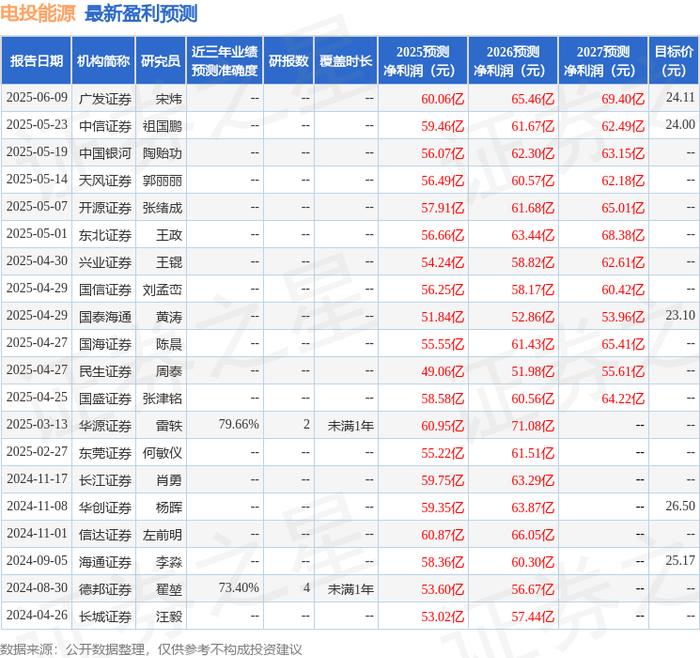Click the 兴业证券 institution cell

pyautogui.click(x=105, y=262)
